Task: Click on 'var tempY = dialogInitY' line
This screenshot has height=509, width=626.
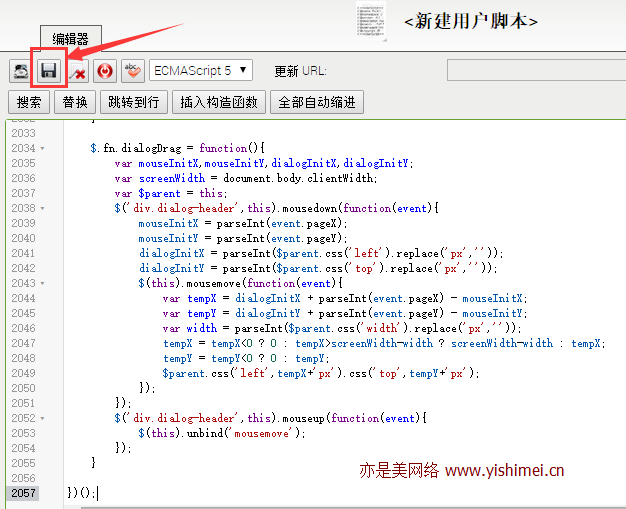Action: pos(345,313)
